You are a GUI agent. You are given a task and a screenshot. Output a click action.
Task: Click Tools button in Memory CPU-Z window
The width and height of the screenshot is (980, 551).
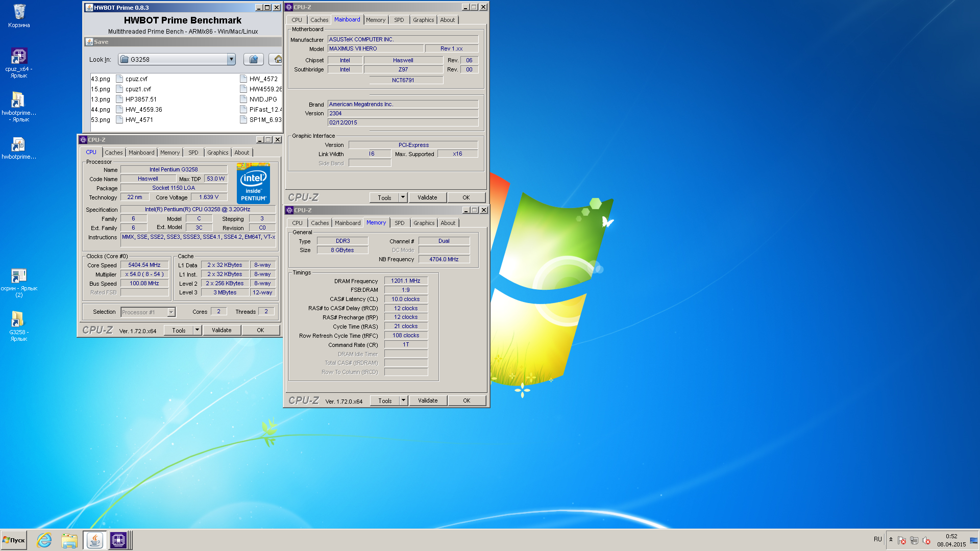tap(385, 400)
